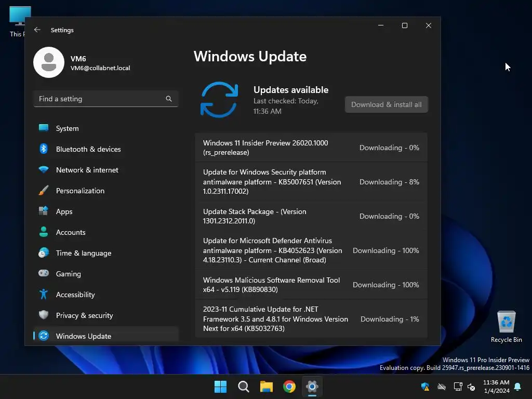Click the Gaming controller icon

(x=44, y=273)
